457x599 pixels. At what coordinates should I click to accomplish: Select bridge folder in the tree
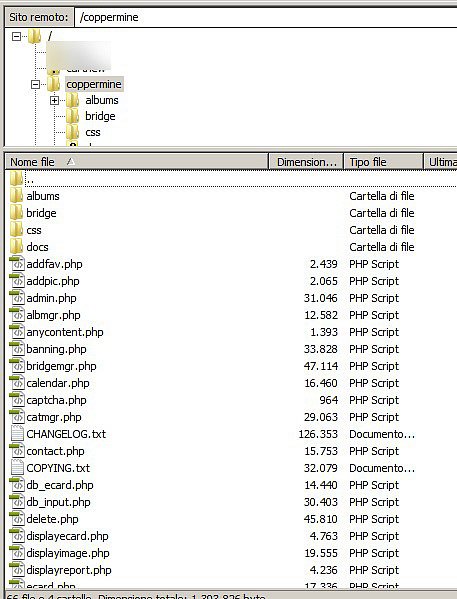coord(100,116)
